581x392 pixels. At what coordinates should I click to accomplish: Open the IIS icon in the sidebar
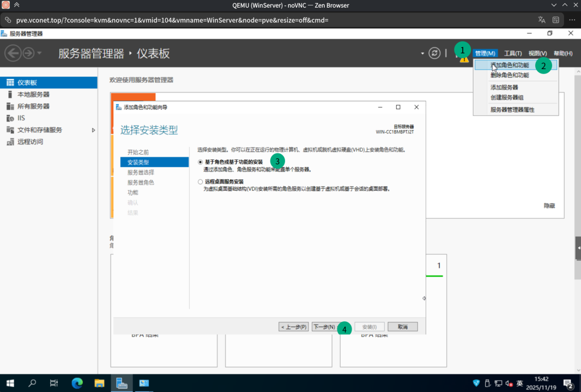pos(10,118)
